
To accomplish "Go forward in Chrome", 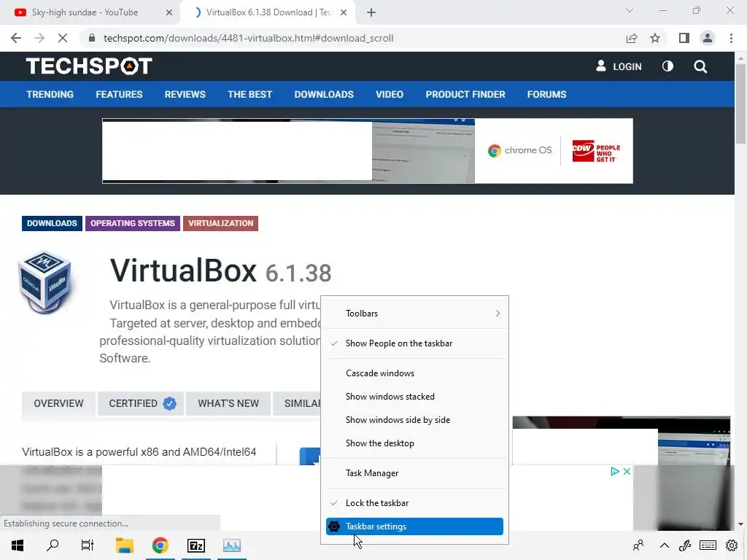I will 39,38.
